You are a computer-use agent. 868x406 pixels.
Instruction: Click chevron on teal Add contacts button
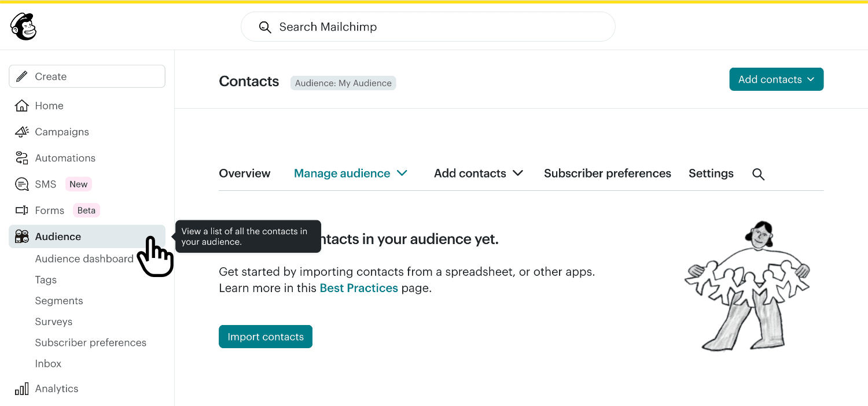(x=811, y=80)
